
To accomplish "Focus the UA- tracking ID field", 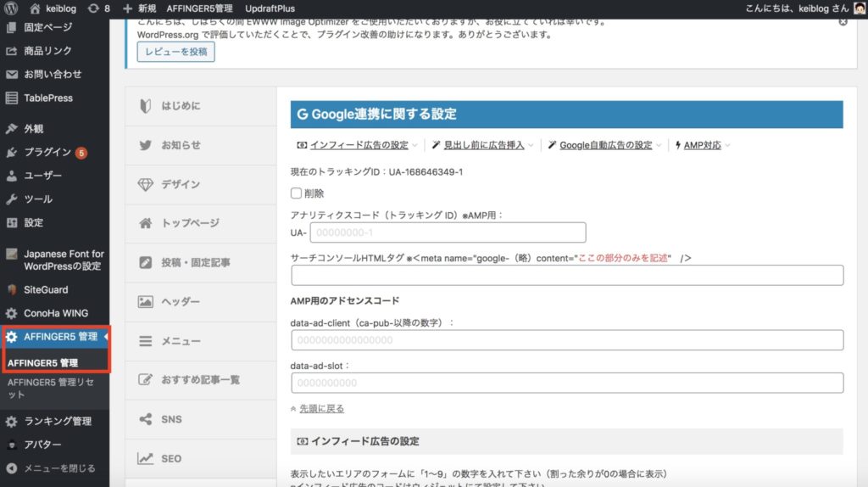I will 448,232.
